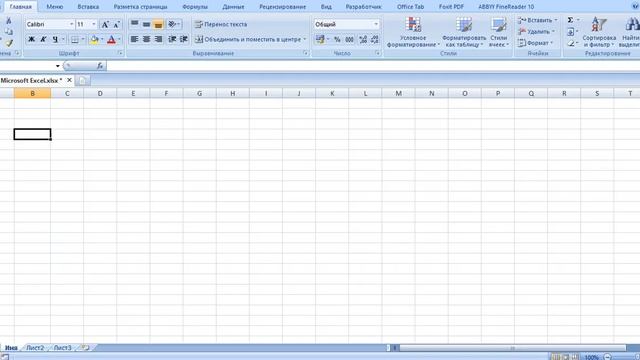This screenshot has height=360, width=640.
Task: Open underline style dropdown arrow
Action: pos(63,40)
